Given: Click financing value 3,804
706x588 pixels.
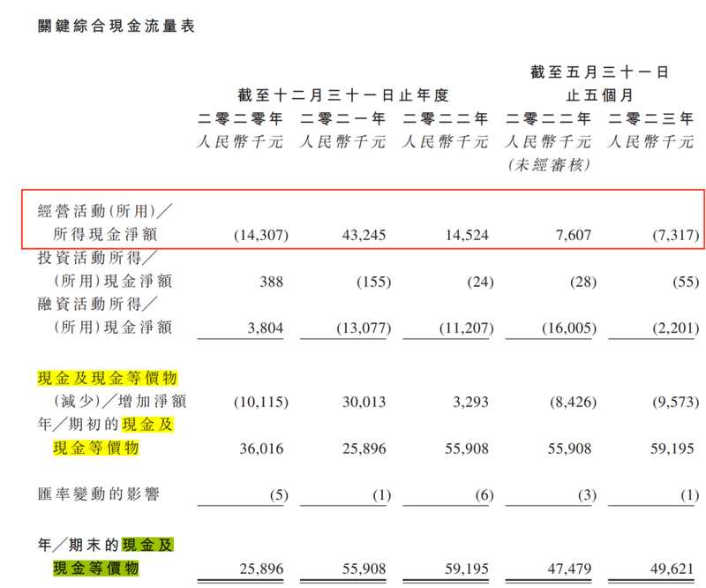Looking at the screenshot, I should pos(266,328).
